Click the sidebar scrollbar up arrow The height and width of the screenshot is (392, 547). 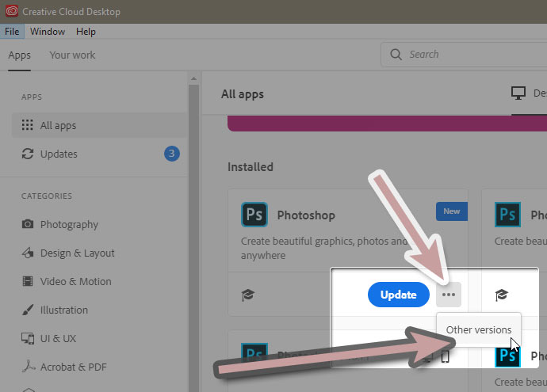[193, 78]
